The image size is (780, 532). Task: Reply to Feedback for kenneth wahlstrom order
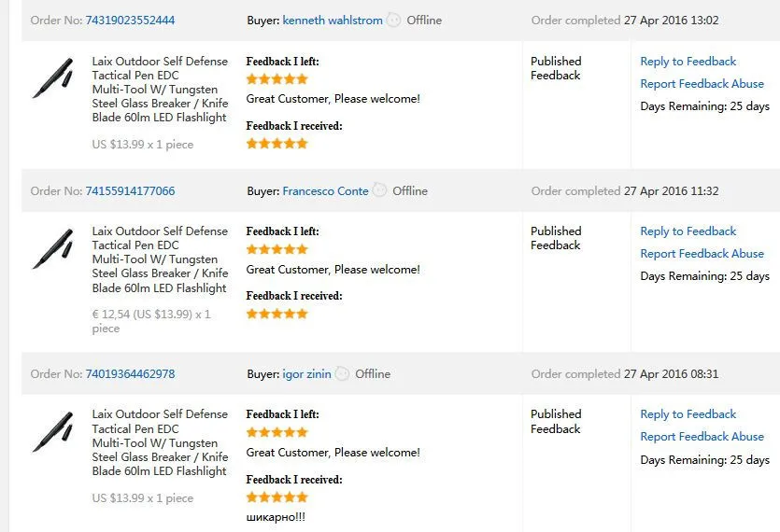[688, 62]
